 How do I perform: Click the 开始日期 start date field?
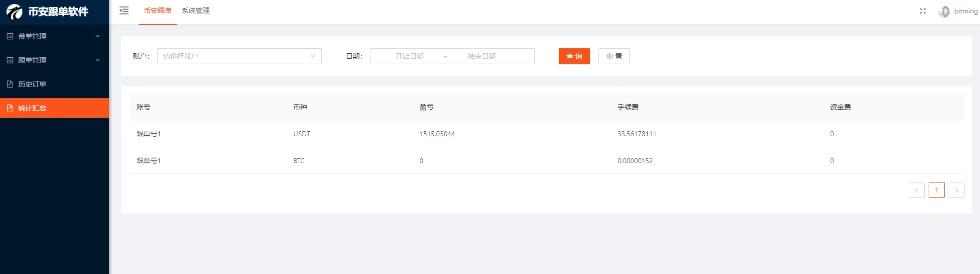coord(410,56)
